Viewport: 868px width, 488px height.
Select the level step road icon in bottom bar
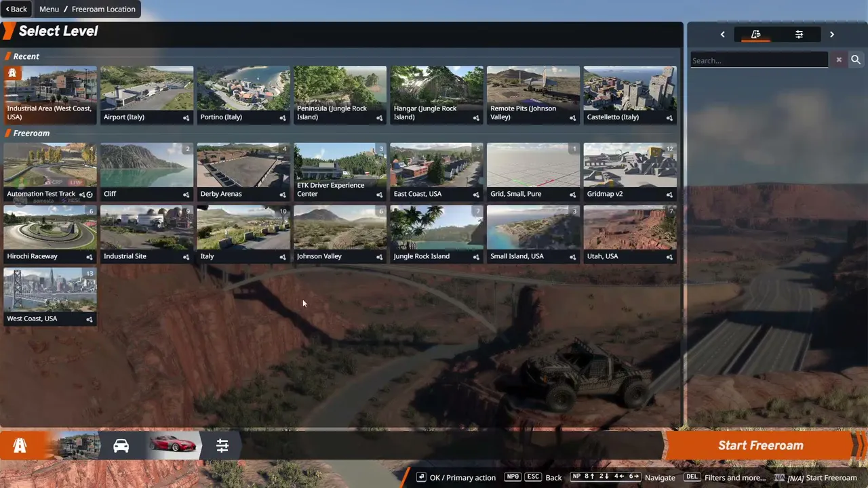[x=20, y=445]
